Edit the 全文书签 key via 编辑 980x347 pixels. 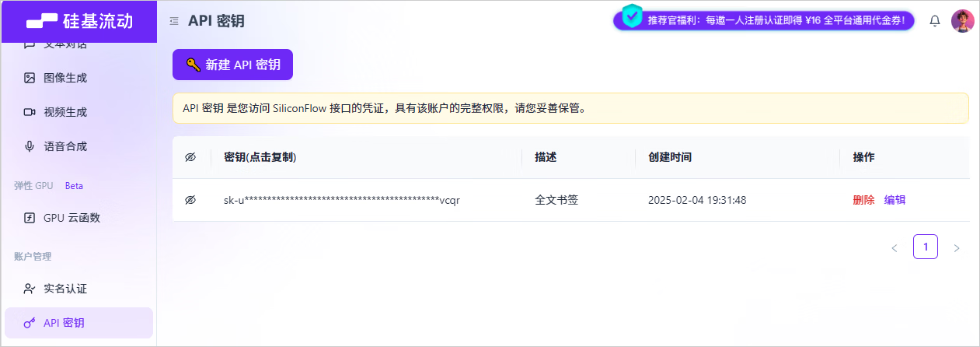click(895, 200)
